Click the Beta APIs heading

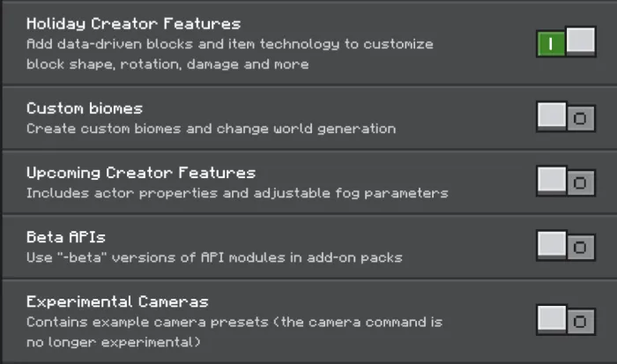[66, 237]
